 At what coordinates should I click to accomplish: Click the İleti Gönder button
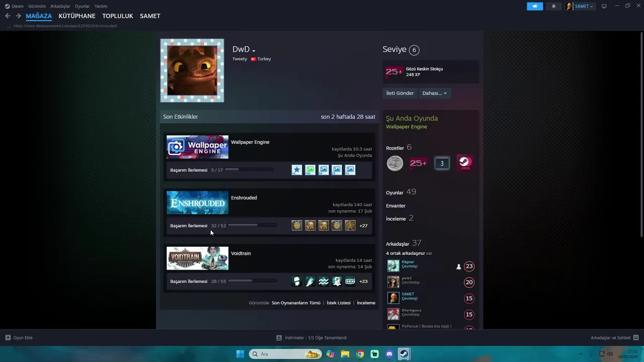click(x=400, y=93)
